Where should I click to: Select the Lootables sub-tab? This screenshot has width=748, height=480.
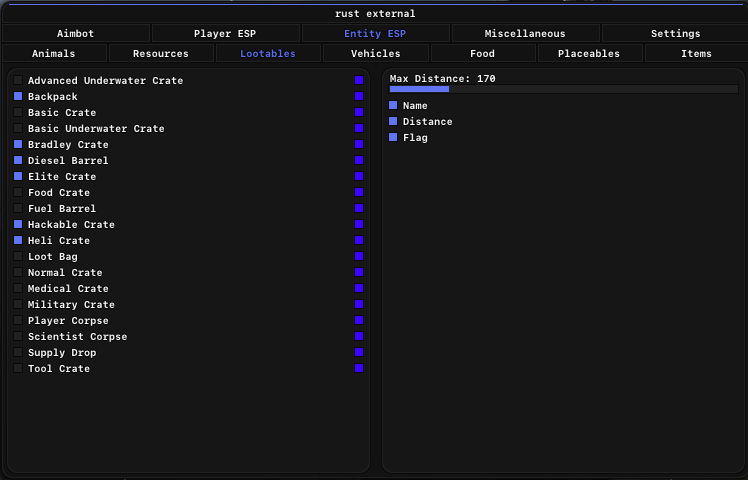[x=268, y=53]
